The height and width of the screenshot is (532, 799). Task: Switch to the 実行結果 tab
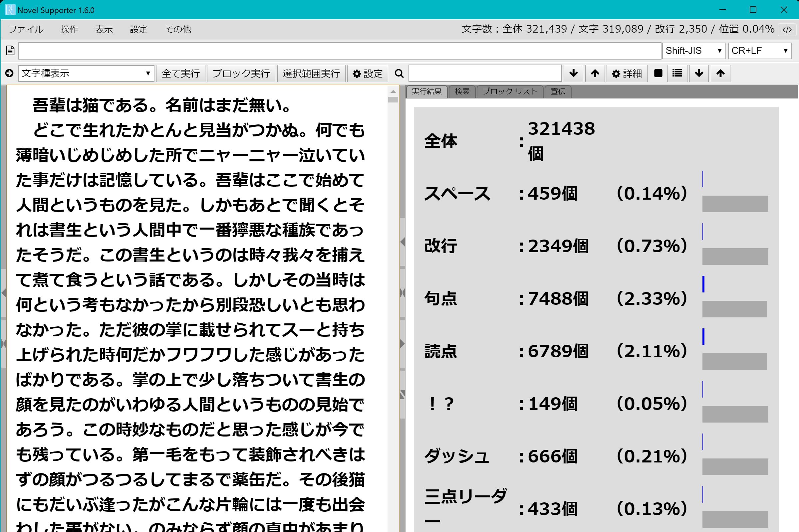click(x=427, y=91)
